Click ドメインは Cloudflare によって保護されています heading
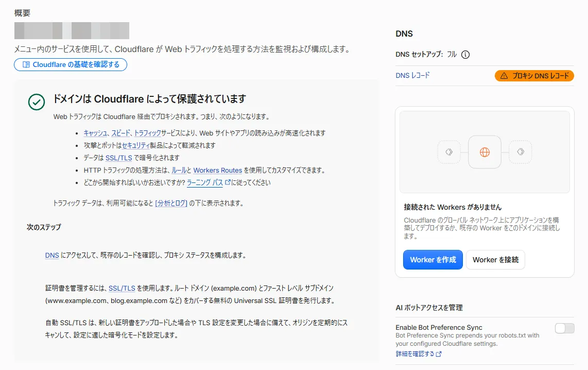The image size is (588, 370). [x=150, y=99]
